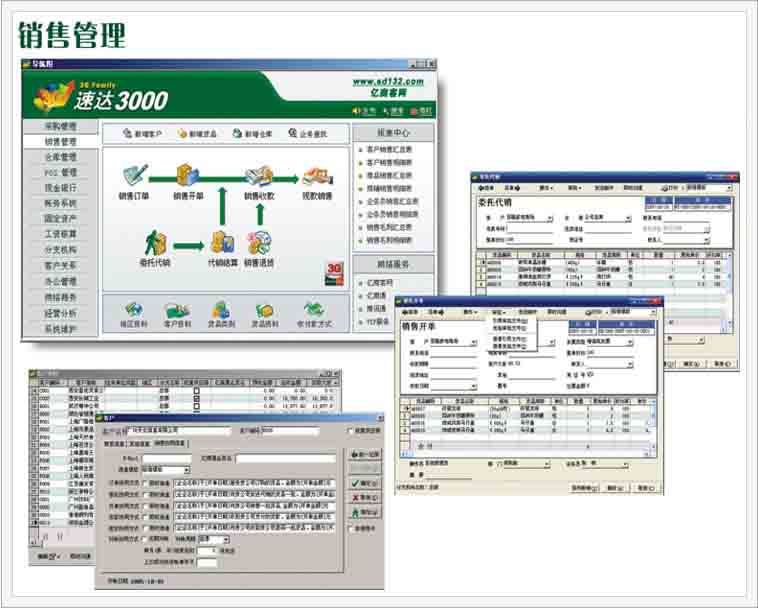758x608 pixels.
Task: Toggle the first checkbox in the customer list column
Action: [x=196, y=390]
